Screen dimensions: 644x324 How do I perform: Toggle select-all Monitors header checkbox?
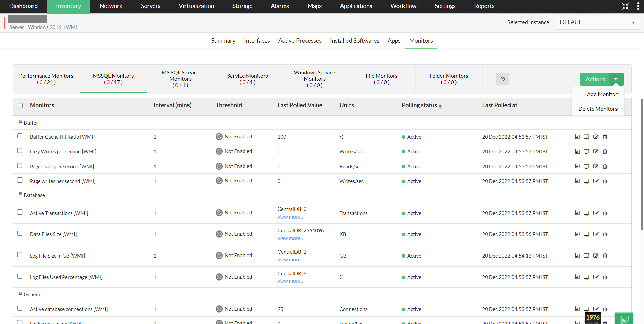pos(20,106)
